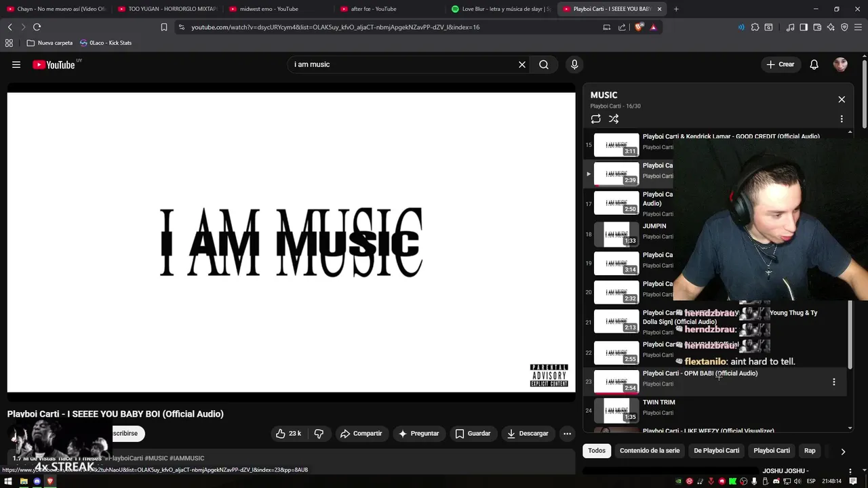Select De Playboi Carti chip
868x488 pixels.
[716, 451]
